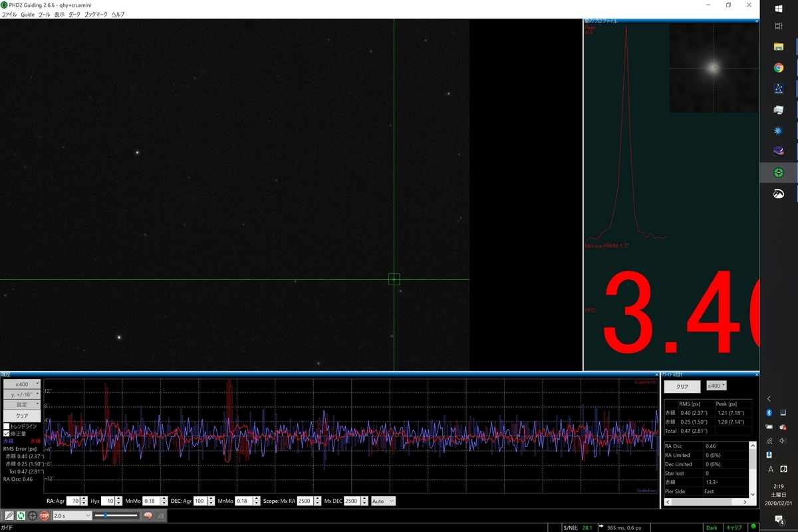
Task: Open the notification center icon
Action: point(779,519)
